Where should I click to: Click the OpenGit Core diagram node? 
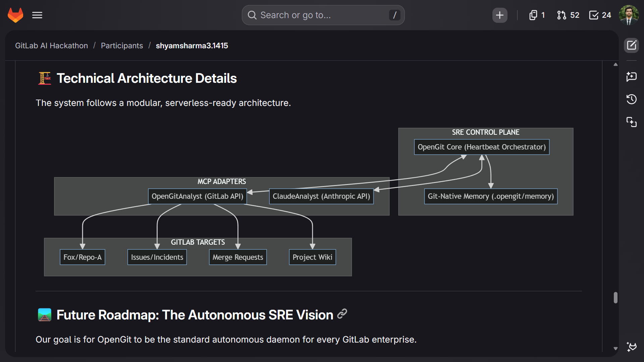click(481, 147)
